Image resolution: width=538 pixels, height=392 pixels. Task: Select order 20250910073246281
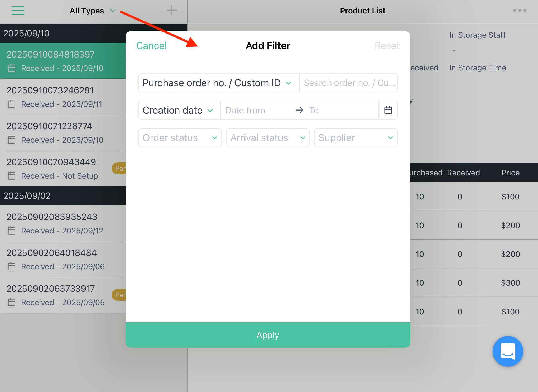63,97
